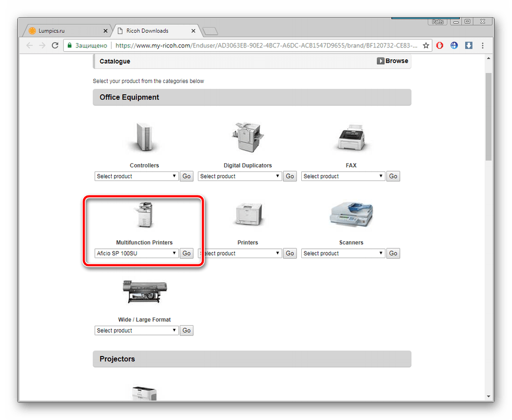
Task: Click the Scanners product image
Action: [351, 215]
